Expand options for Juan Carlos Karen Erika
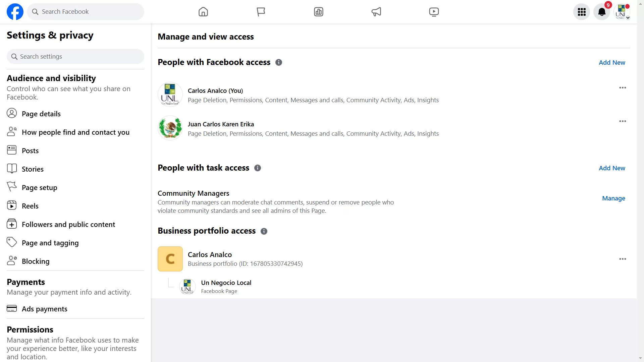 click(x=622, y=121)
